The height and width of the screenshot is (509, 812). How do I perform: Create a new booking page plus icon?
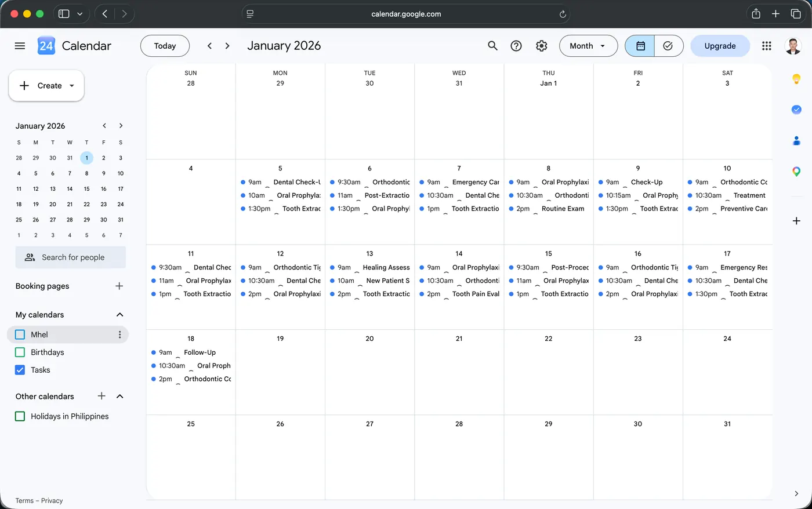coord(119,286)
